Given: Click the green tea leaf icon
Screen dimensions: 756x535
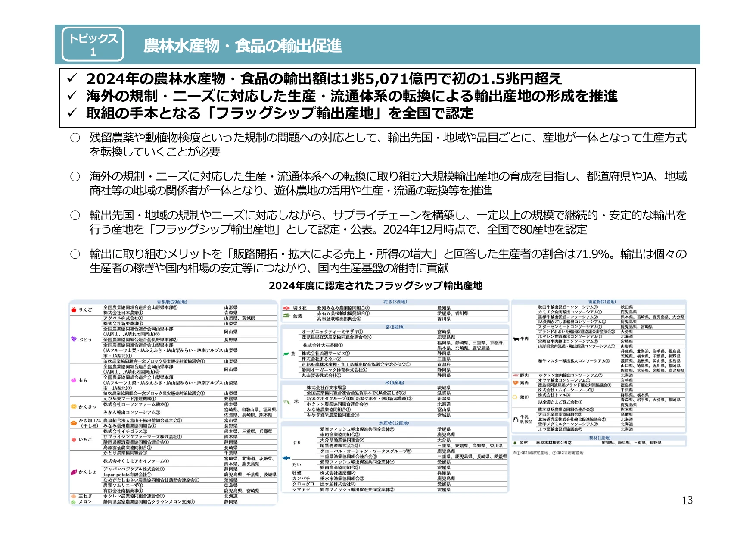Looking at the screenshot, I should coord(286,354).
